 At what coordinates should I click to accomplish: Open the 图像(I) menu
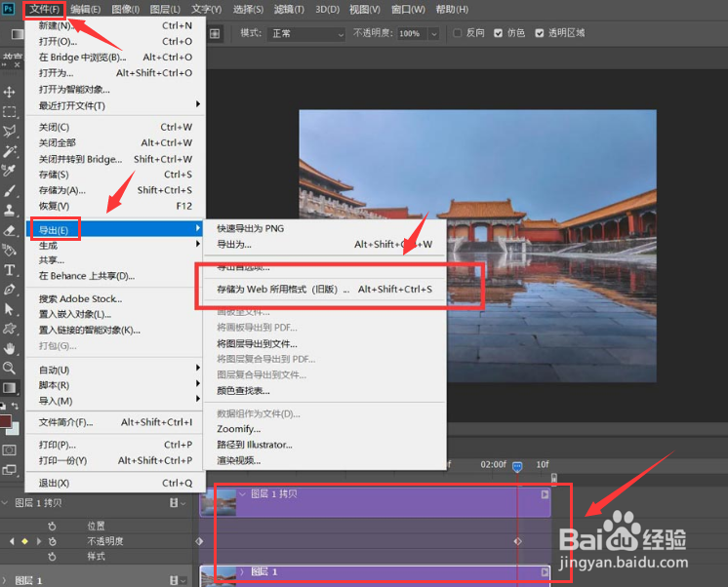click(125, 10)
